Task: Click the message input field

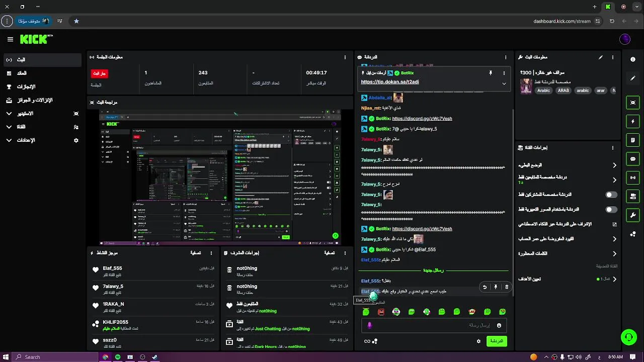Action: (433, 325)
